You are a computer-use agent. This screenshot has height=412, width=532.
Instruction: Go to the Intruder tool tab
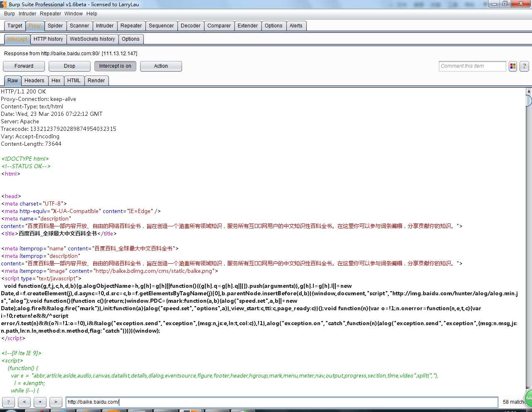coord(105,26)
